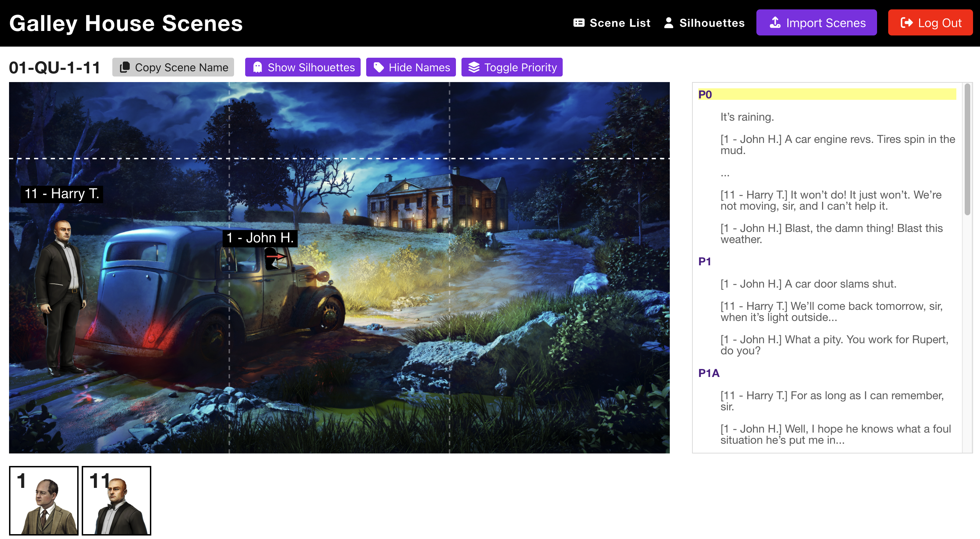980x539 pixels.
Task: Open character 1 portrait thumbnail
Action: click(44, 501)
